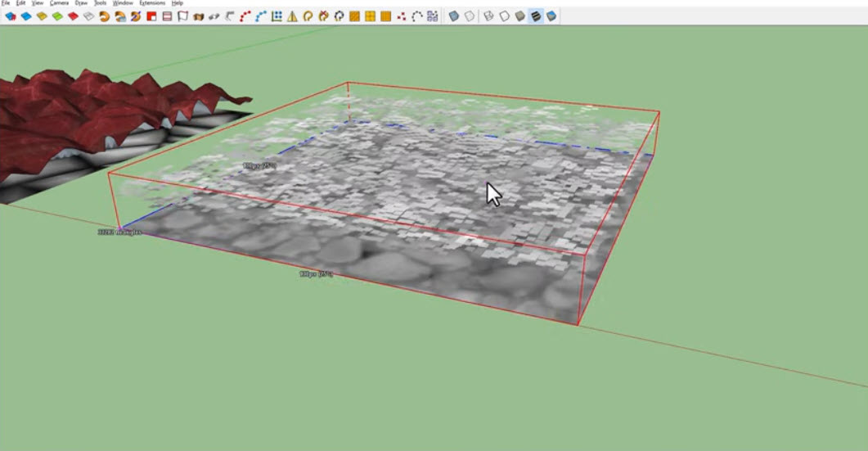Select the blue dotted curve tool

[x=261, y=16]
